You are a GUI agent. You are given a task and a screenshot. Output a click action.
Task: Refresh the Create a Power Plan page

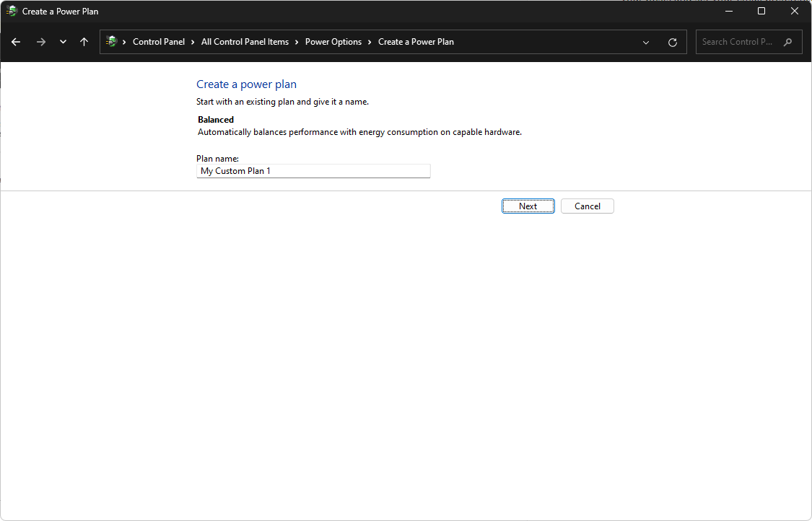pyautogui.click(x=672, y=42)
